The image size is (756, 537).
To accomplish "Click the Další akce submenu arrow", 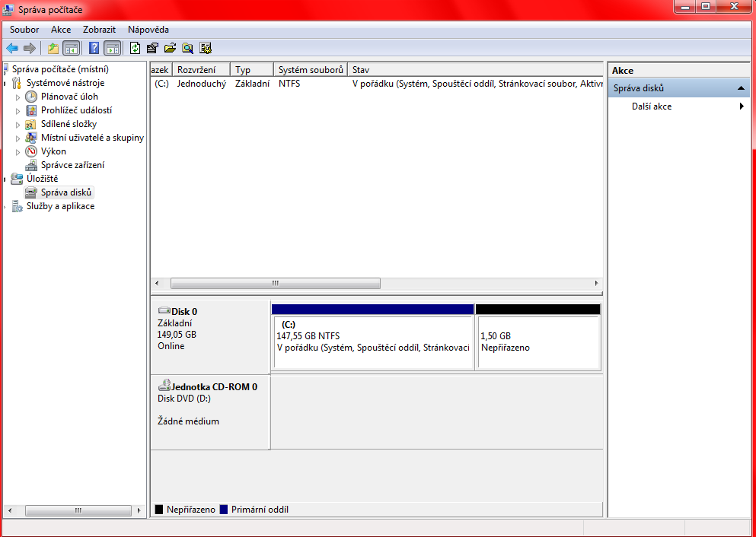I will click(x=742, y=106).
